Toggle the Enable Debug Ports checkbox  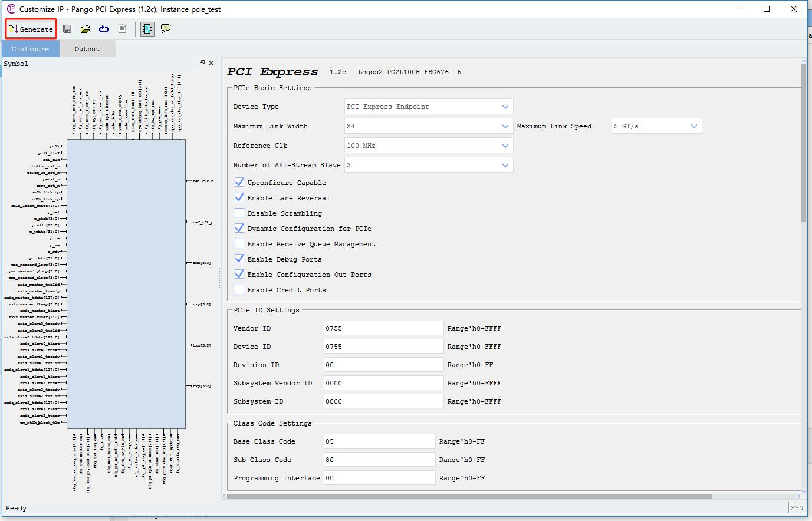(239, 259)
